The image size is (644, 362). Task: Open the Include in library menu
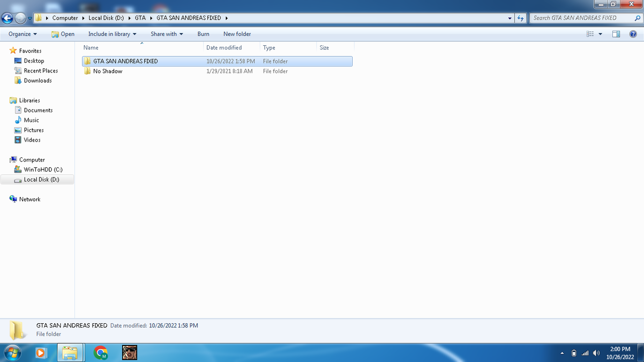click(x=112, y=34)
